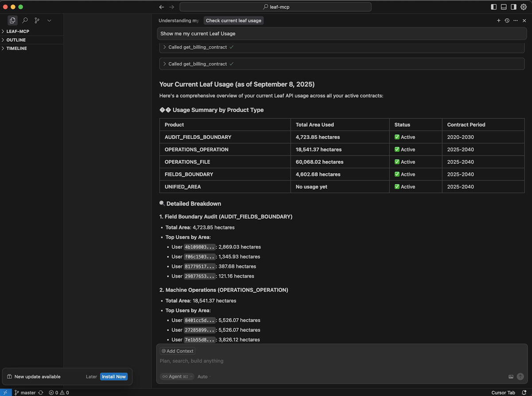
Task: Switch to Check current leaf usage tab
Action: click(234, 21)
